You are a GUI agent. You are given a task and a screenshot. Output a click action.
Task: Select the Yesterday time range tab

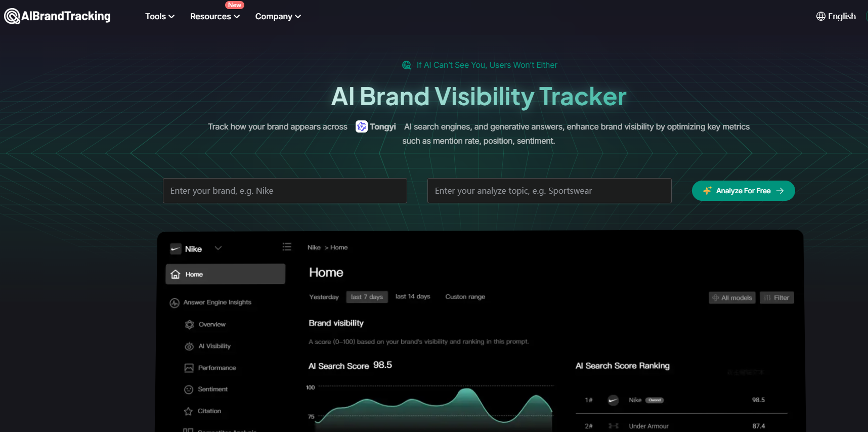click(x=324, y=297)
